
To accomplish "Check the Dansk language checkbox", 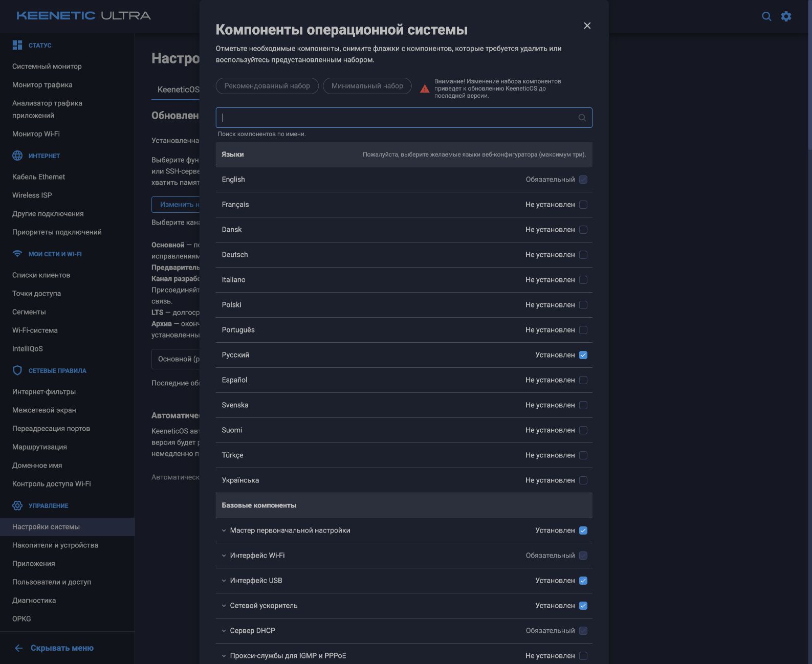I will [x=583, y=230].
